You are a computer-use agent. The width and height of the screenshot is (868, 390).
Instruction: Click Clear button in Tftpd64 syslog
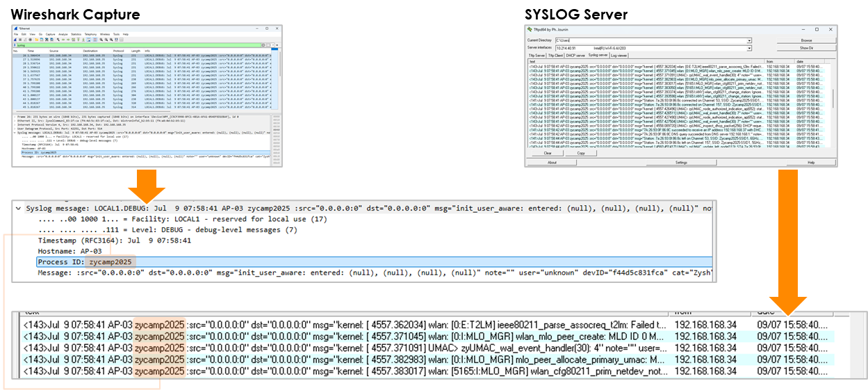point(548,153)
